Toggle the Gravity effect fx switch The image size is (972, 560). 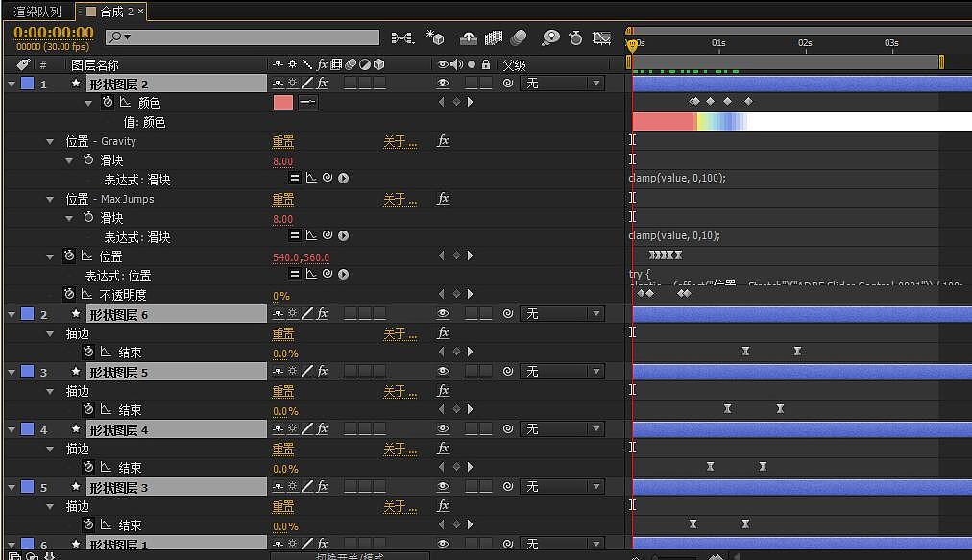pos(443,141)
